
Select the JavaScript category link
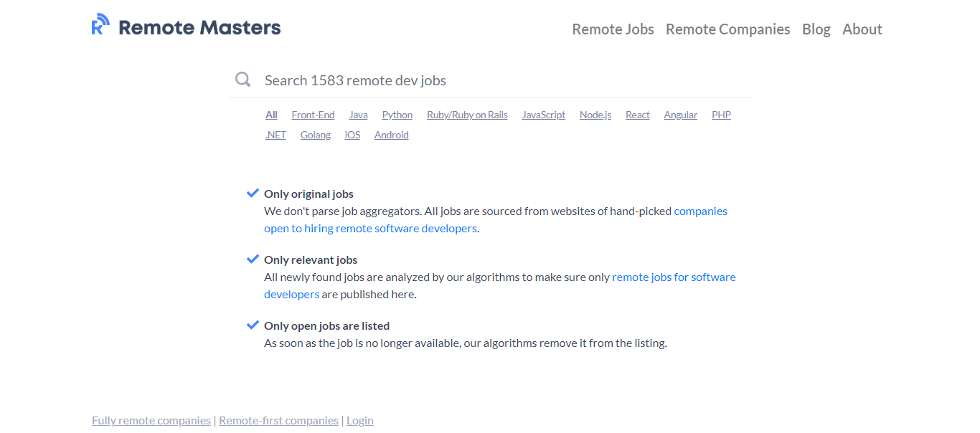tap(543, 115)
